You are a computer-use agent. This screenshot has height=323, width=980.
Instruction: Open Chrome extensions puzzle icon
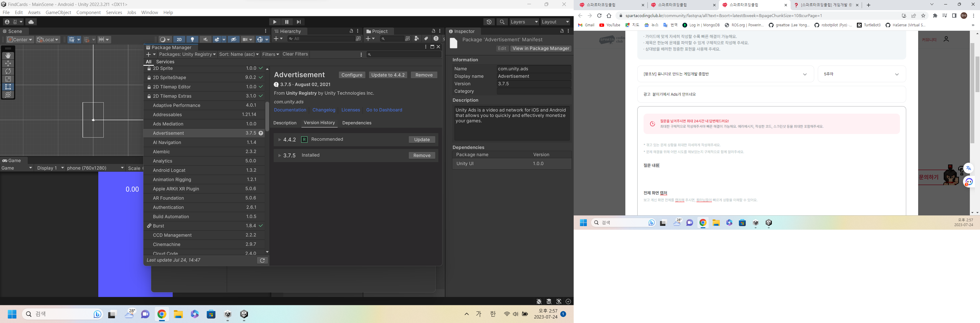[935, 16]
